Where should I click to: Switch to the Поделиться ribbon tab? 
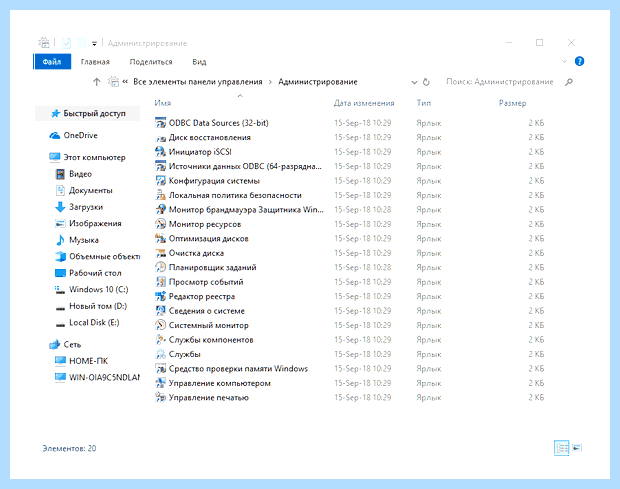[x=151, y=62]
